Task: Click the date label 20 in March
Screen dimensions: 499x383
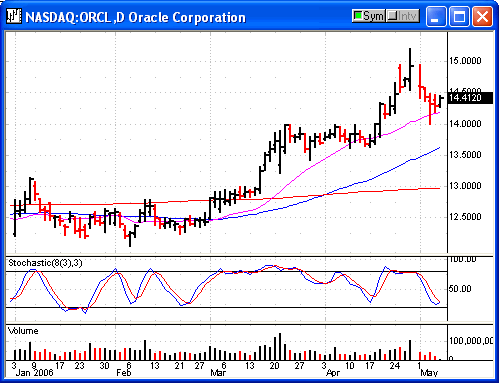Action: click(x=274, y=366)
